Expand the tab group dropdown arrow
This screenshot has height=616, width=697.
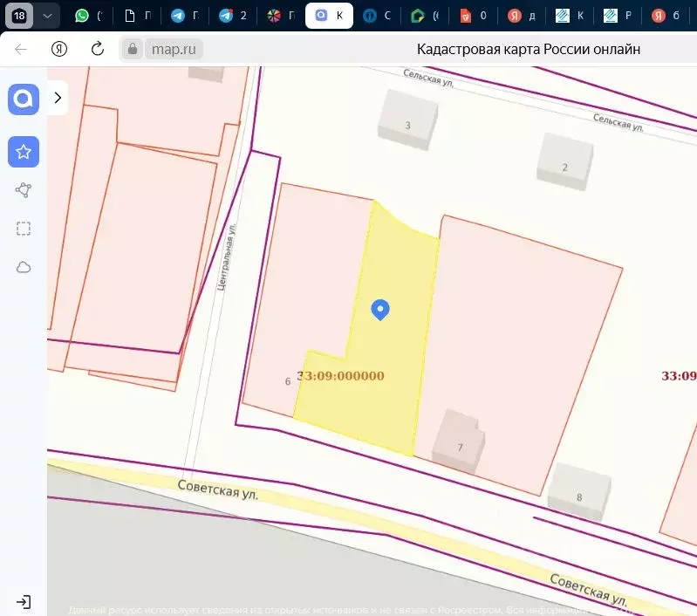point(47,16)
